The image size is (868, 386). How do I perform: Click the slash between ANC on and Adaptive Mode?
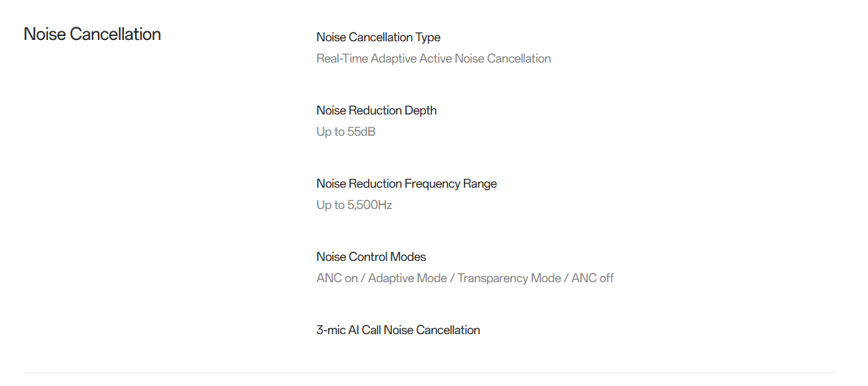(x=363, y=278)
